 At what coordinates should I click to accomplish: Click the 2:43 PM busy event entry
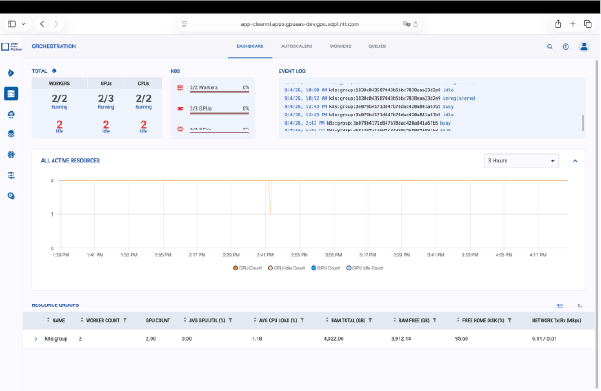[x=367, y=123]
